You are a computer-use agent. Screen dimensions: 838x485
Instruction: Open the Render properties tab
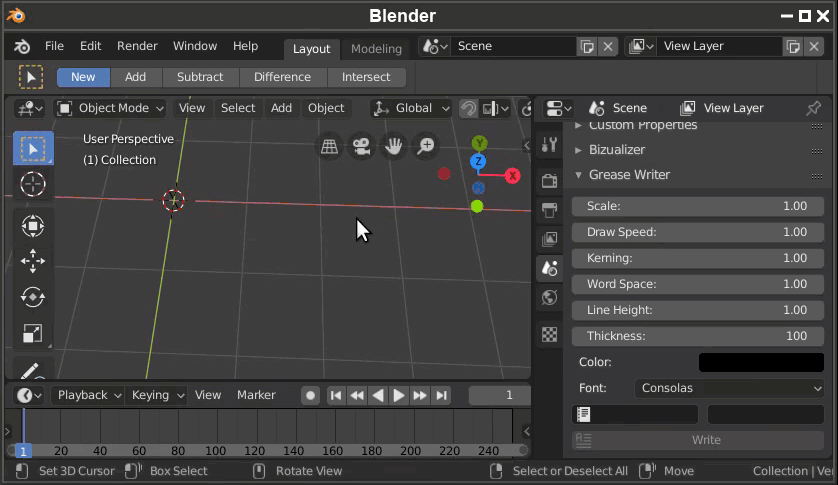click(x=549, y=181)
